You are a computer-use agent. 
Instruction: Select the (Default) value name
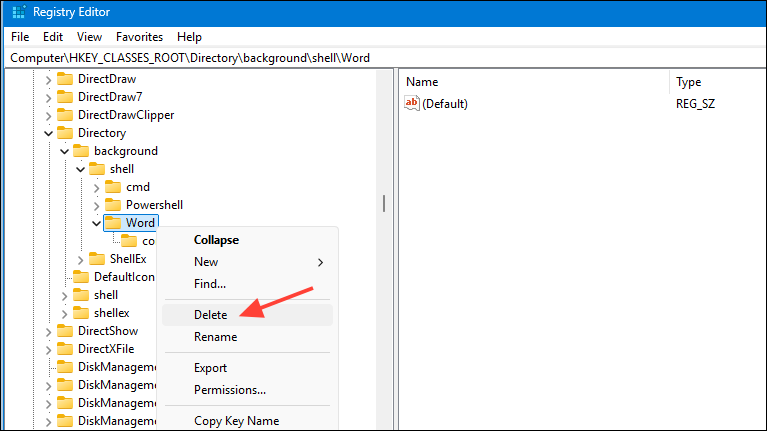[445, 104]
